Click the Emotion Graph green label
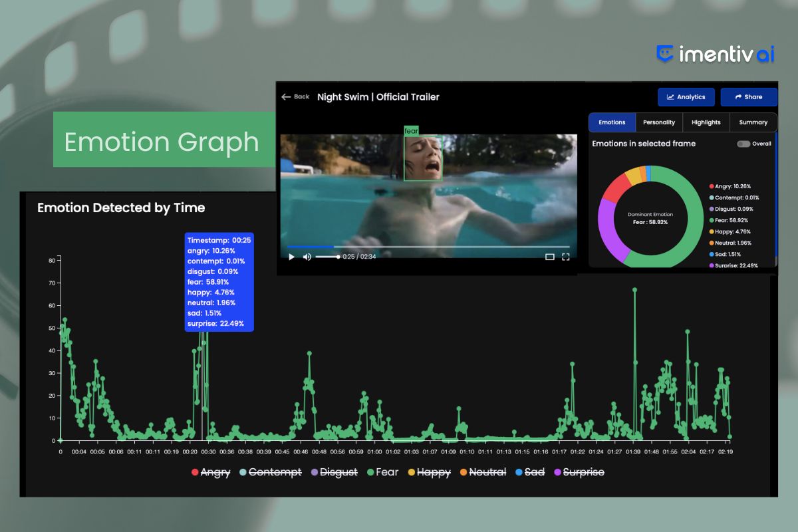 (164, 140)
